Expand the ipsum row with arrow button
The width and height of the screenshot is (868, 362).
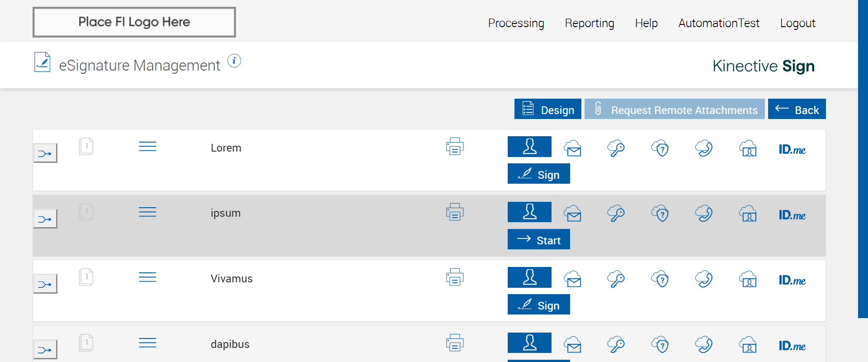point(45,219)
